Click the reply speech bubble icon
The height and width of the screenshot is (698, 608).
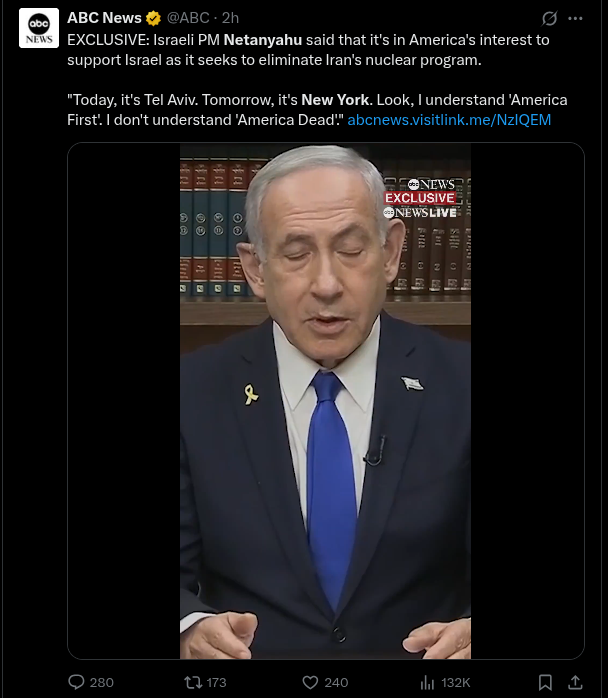tap(76, 682)
